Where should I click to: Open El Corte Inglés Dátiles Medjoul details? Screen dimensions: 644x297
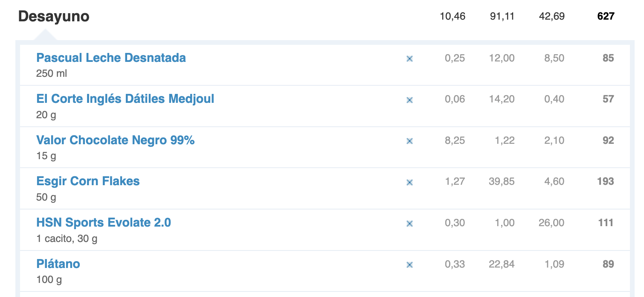(125, 99)
